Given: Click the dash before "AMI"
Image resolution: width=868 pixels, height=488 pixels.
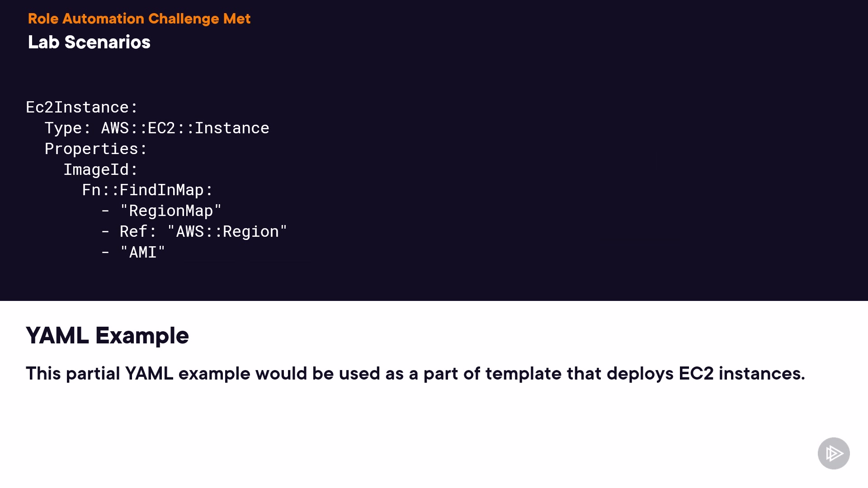Looking at the screenshot, I should (105, 253).
